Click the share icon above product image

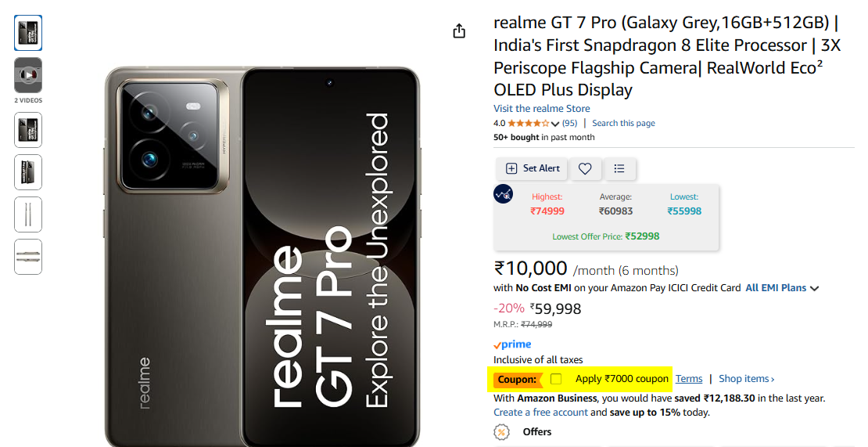(459, 31)
